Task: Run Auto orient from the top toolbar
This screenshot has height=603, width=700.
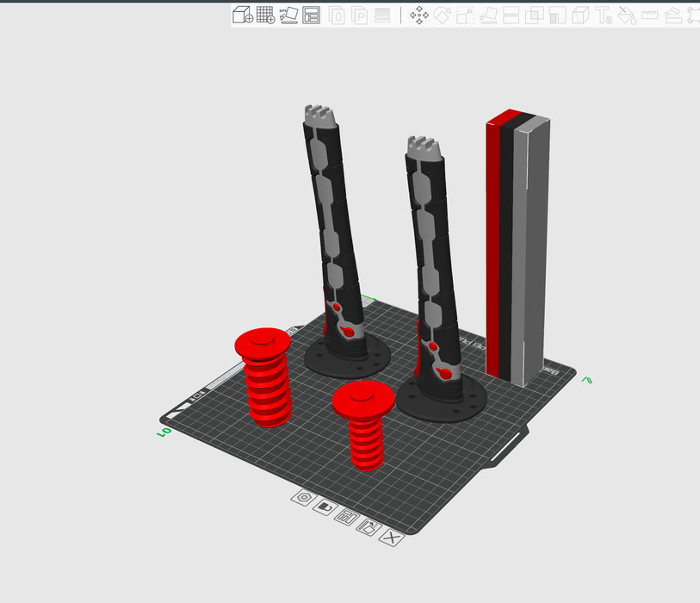Action: [288, 15]
